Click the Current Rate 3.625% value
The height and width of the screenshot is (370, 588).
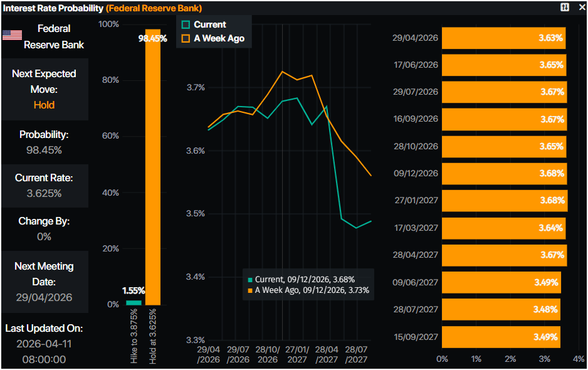44,193
